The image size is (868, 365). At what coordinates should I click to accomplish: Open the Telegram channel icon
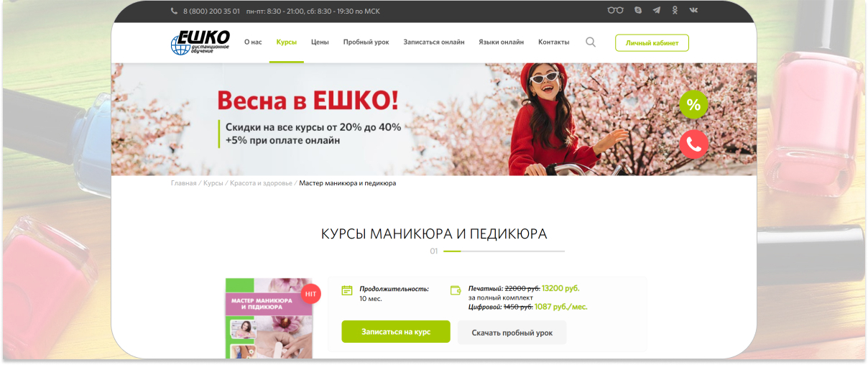[657, 11]
